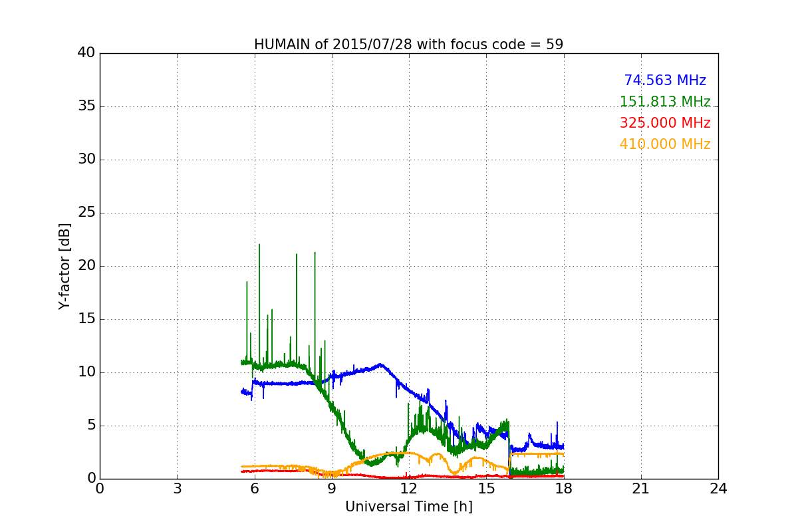798x532 pixels.
Task: Click the y-axis tick label 25
Action: pos(85,213)
